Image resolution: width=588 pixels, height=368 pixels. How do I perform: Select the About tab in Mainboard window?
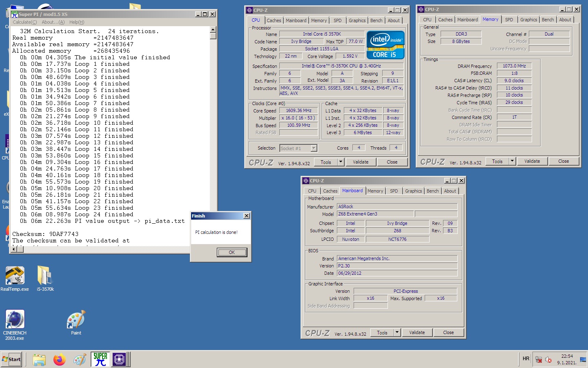pos(450,191)
